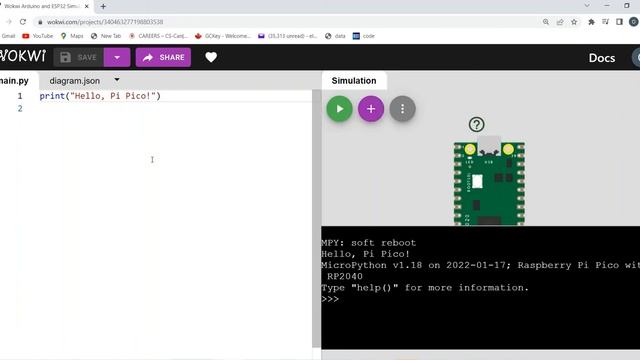
Task: Click the left yellow mounting hole on Pico
Action: 470,149
